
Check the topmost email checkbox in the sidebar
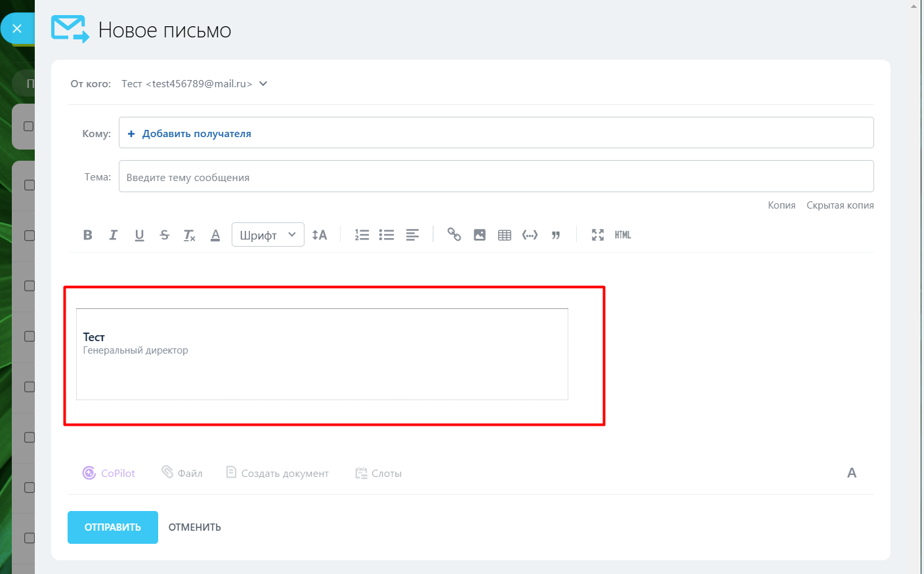click(x=29, y=126)
